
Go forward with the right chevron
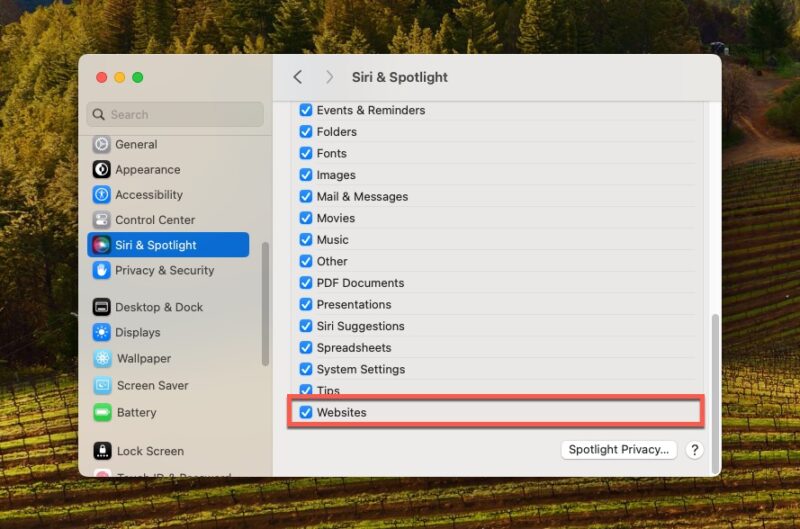click(x=330, y=77)
